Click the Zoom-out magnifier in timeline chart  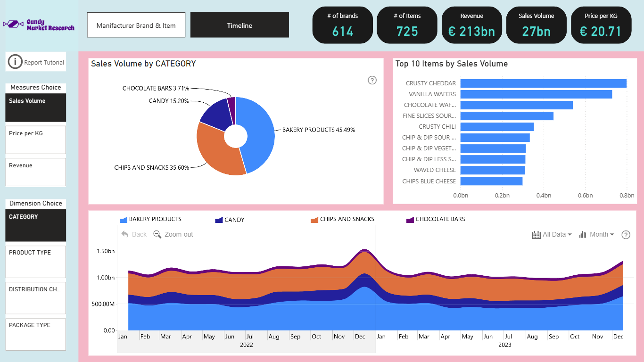(x=157, y=234)
